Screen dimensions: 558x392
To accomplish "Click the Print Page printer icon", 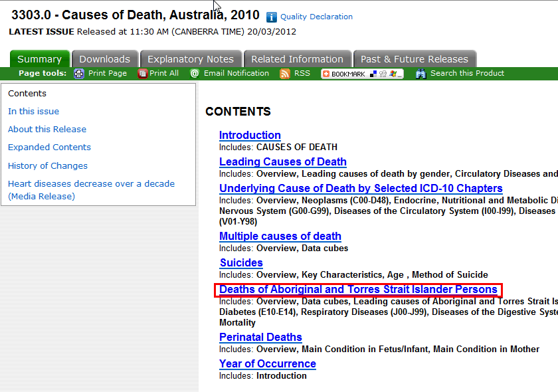I will point(79,74).
